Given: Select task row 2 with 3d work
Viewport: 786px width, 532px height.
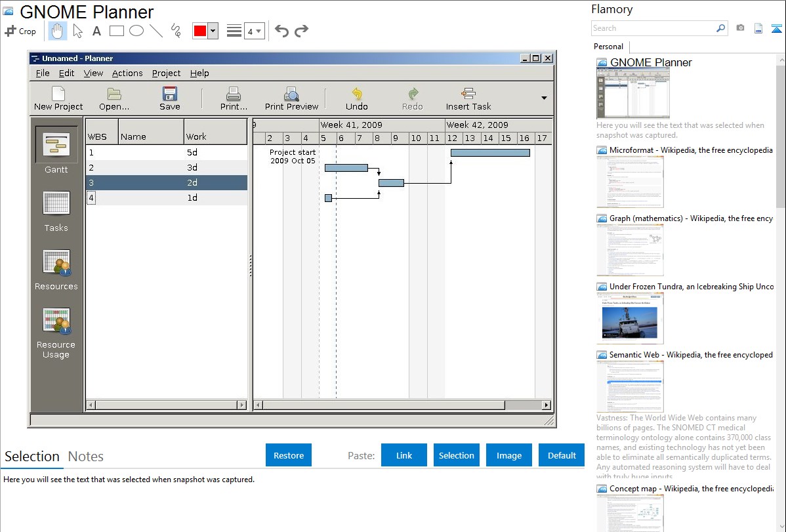Looking at the screenshot, I should pyautogui.click(x=167, y=167).
